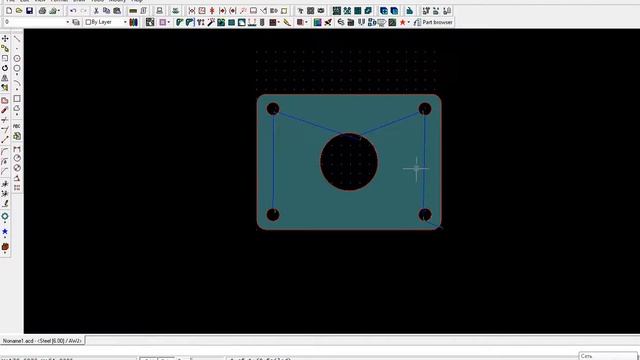
Task: Toggle the By Layer color checkbox
Action: [x=88, y=22]
